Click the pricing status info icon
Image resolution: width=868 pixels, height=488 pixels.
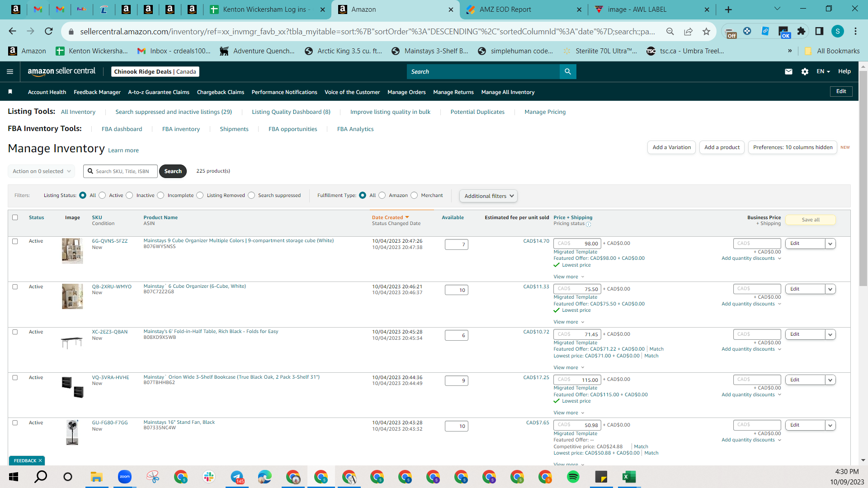[x=588, y=224]
